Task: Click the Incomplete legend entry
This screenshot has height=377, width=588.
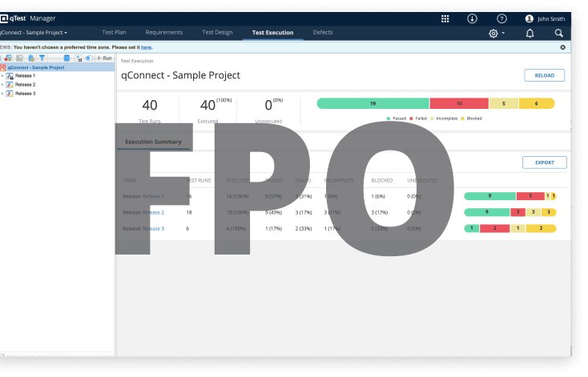Action: click(444, 118)
